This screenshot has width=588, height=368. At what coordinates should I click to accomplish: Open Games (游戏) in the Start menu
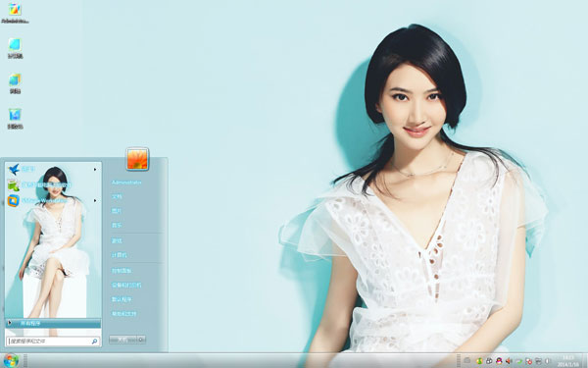click(117, 240)
